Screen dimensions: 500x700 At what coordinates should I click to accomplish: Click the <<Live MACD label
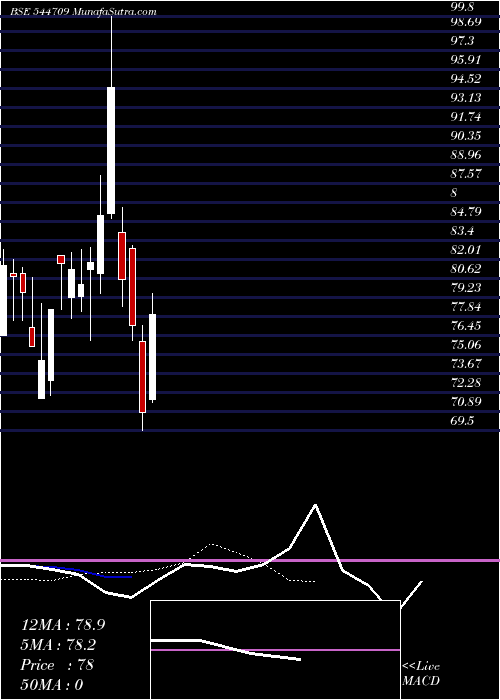[421, 673]
